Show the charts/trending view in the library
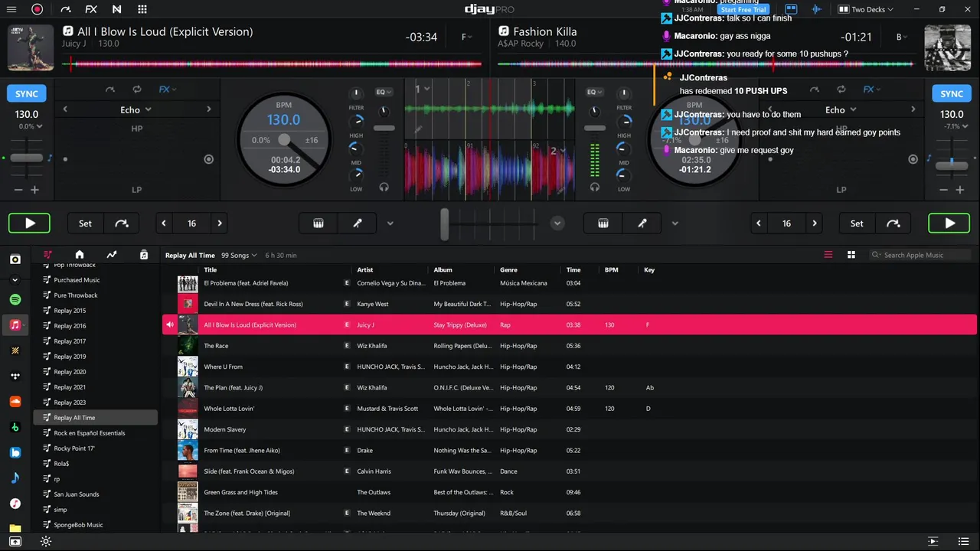 (x=112, y=255)
